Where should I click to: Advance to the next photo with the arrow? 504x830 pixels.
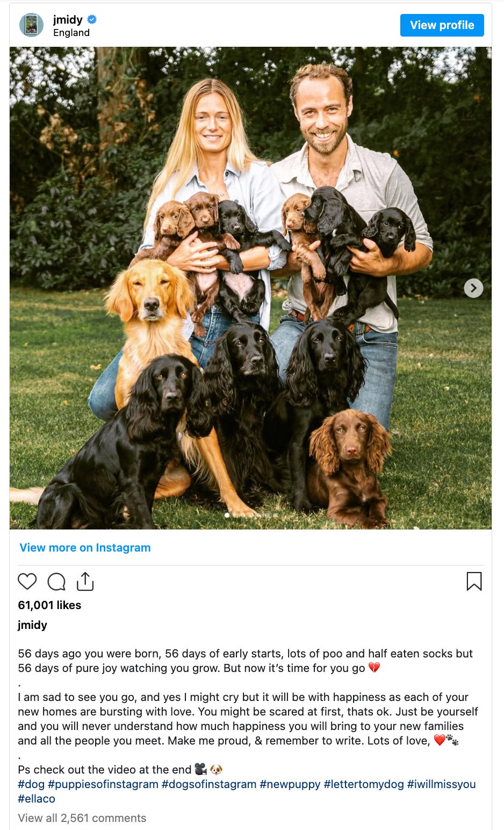pos(473,288)
